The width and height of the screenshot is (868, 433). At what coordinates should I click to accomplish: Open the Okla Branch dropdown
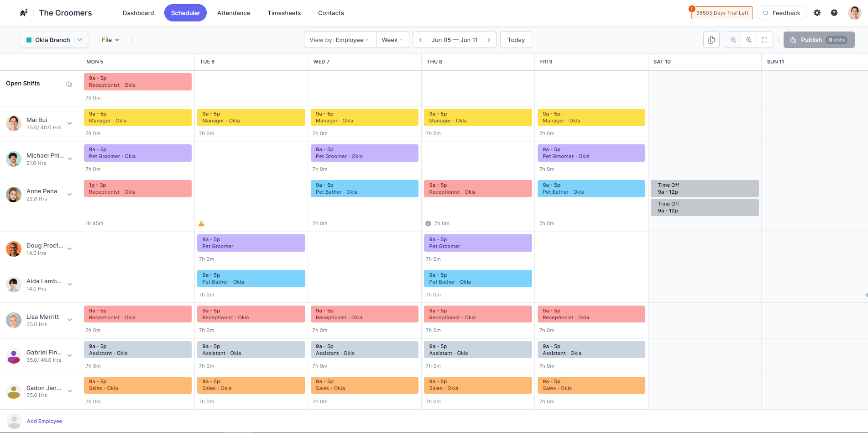point(54,40)
